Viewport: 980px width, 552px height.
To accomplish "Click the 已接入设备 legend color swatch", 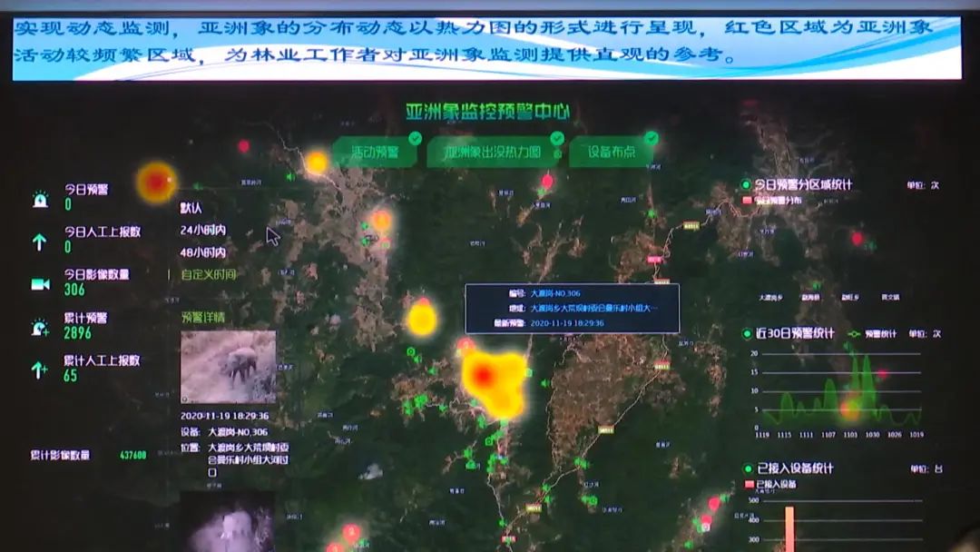I will [x=749, y=484].
